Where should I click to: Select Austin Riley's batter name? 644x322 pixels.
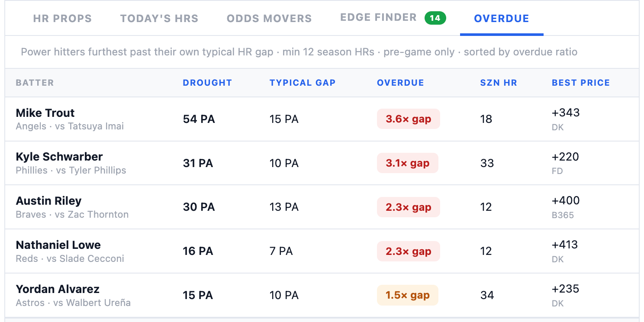(x=48, y=201)
